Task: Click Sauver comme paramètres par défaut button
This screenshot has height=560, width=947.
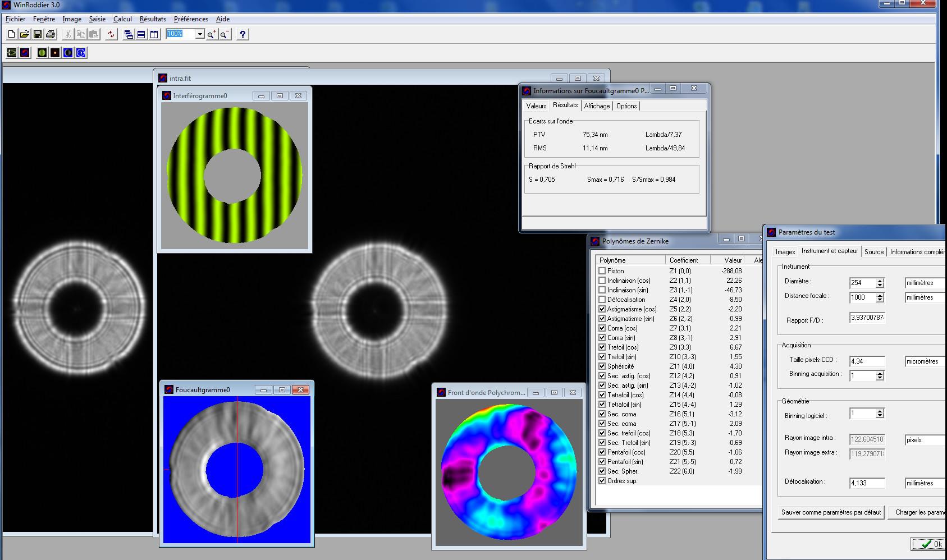Action: [831, 512]
